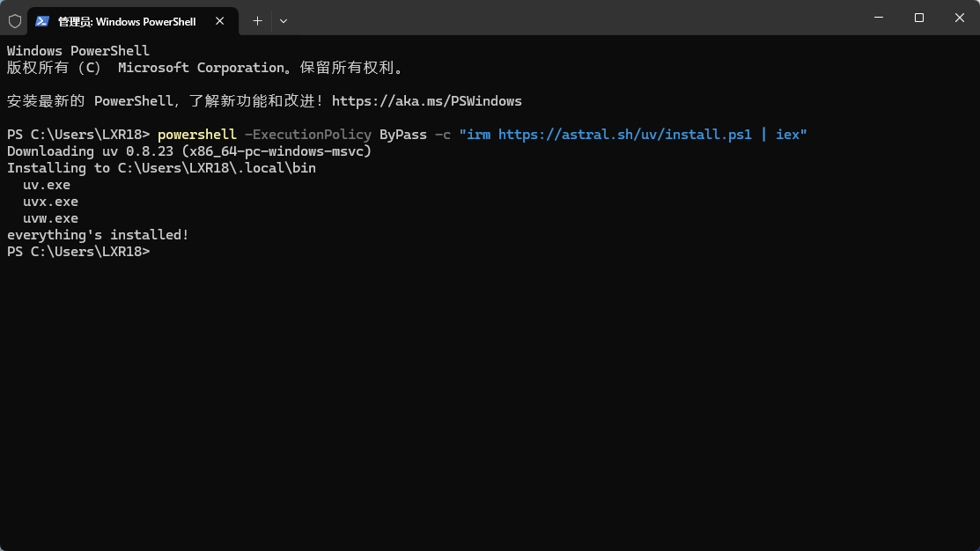Click the last 'PS C:\Users\LXR18>' prompt
Image resolution: width=980 pixels, height=551 pixels.
point(78,252)
